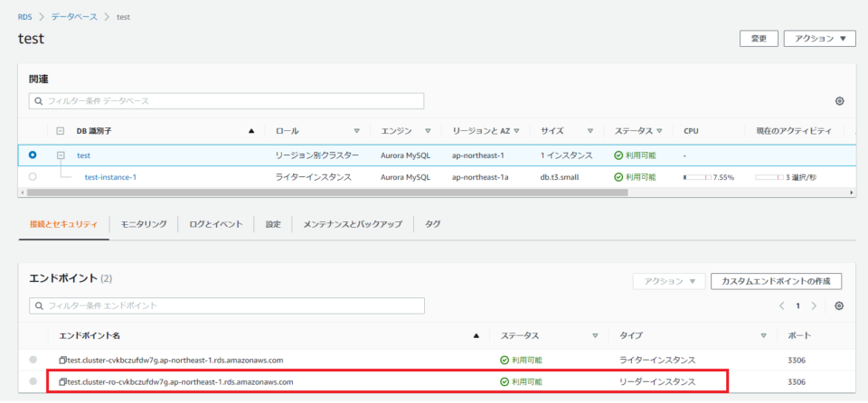Click test.cluster-ro-cvkbczufdw7g endpoint name text

pyautogui.click(x=181, y=381)
